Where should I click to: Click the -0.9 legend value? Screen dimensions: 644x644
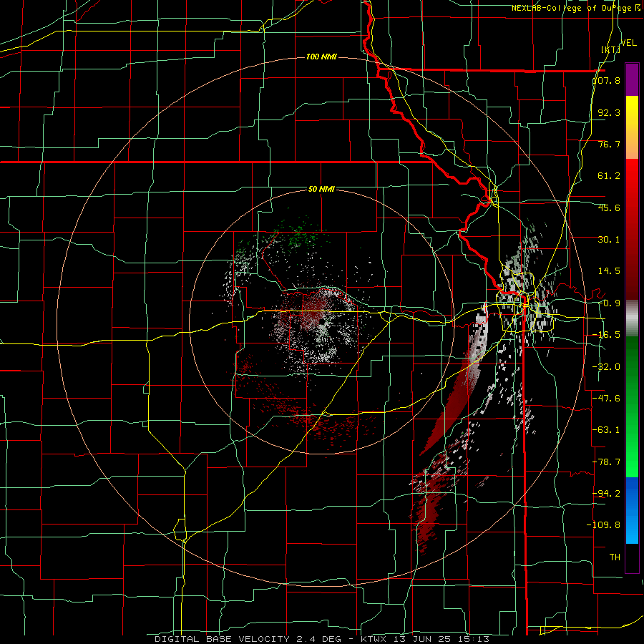pos(609,303)
